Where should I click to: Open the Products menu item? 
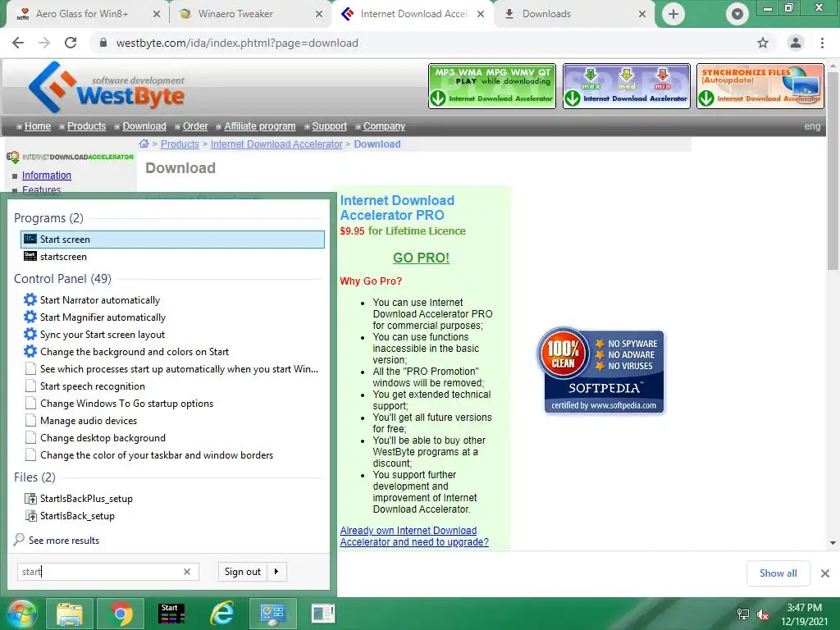[x=86, y=126]
